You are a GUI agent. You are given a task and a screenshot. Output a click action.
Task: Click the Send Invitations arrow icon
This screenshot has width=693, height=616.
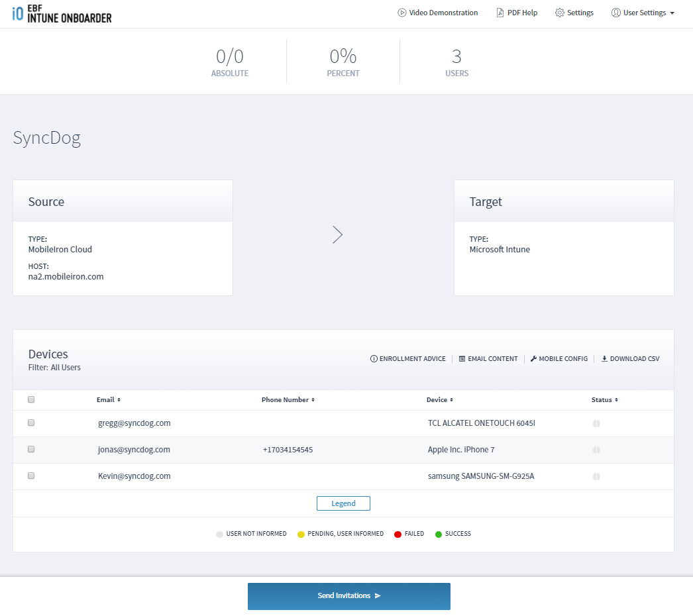click(378, 596)
